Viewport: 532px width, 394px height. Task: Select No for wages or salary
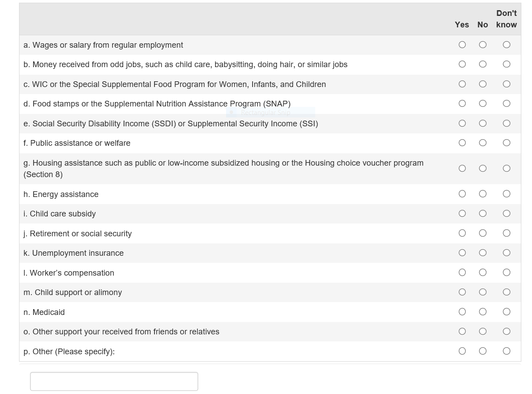point(483,45)
